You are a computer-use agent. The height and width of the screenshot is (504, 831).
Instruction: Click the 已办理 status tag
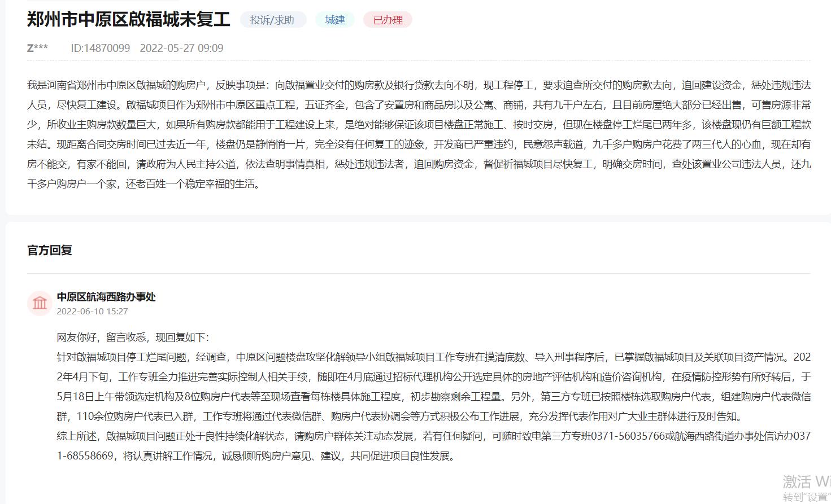pyautogui.click(x=388, y=20)
